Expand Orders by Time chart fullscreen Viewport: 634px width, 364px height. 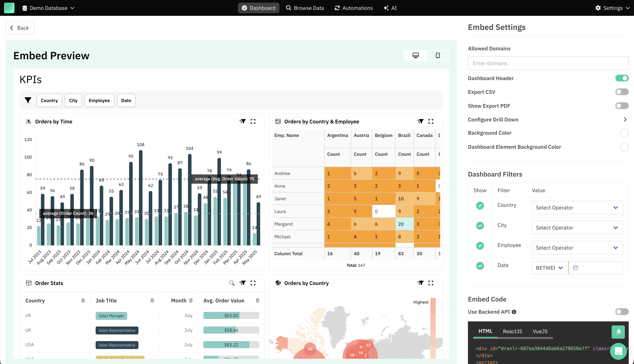point(253,121)
